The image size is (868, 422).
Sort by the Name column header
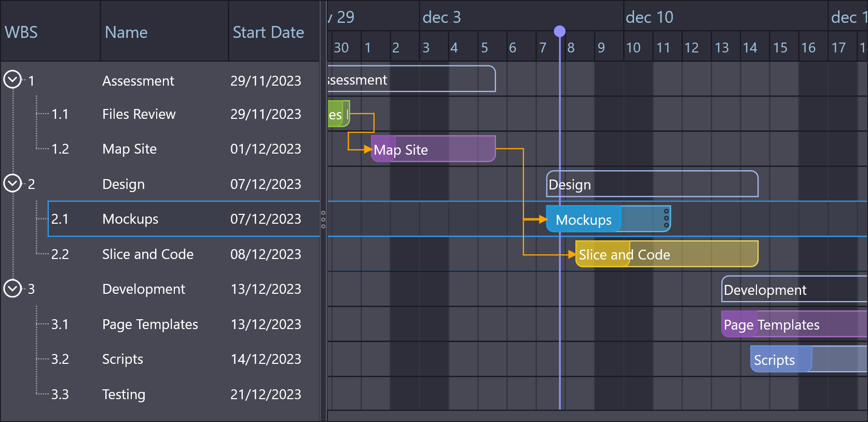126,32
